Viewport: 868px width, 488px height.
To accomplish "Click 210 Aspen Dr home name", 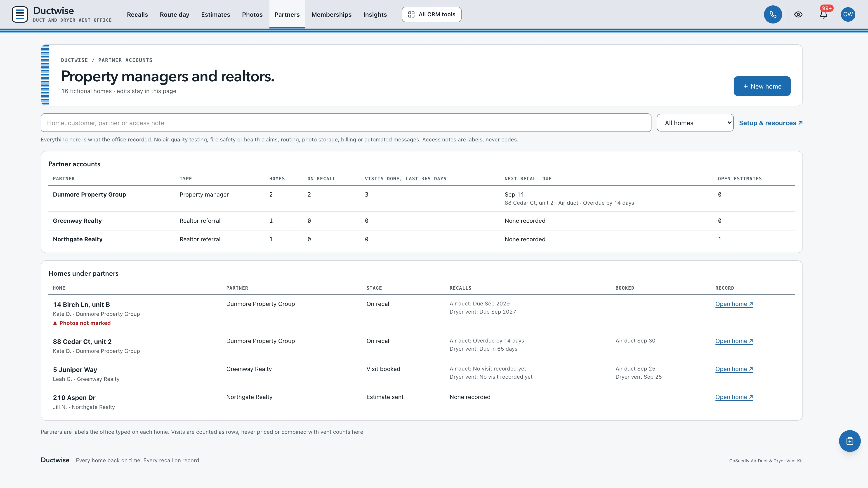I will click(74, 397).
